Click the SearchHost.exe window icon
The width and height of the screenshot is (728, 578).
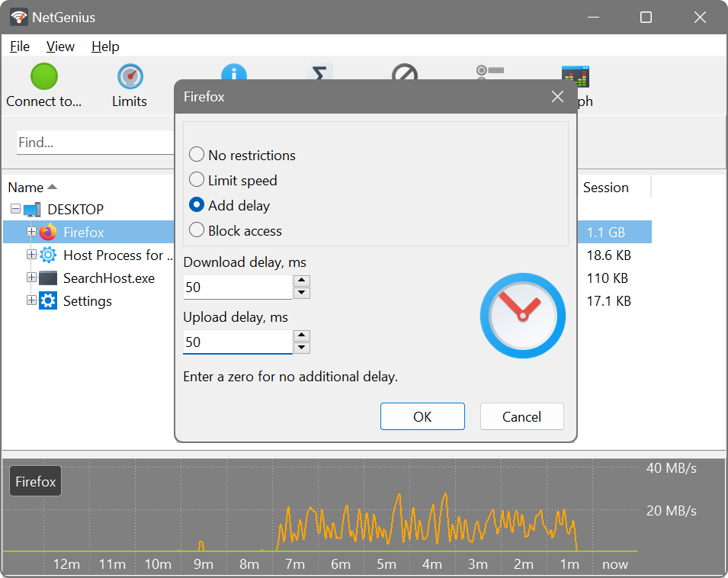click(48, 278)
